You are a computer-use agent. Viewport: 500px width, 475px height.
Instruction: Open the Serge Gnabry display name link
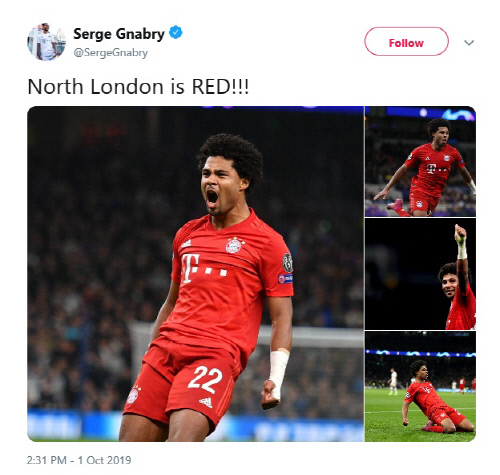click(x=119, y=34)
